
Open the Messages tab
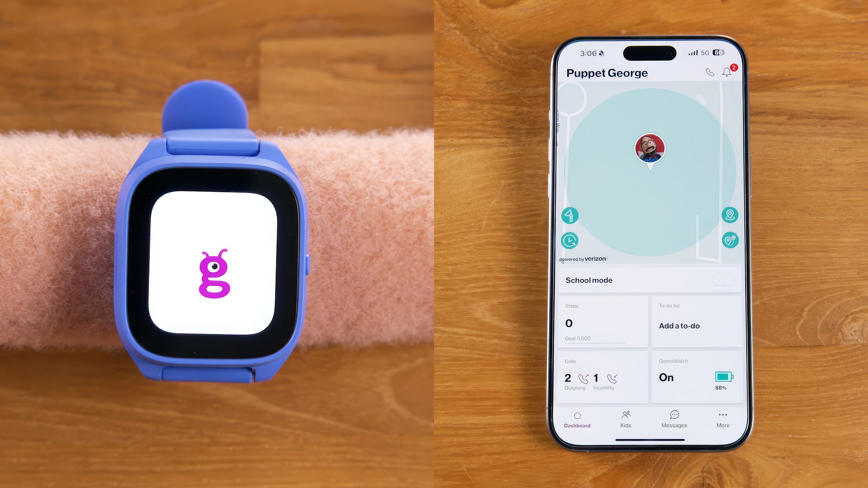(674, 419)
